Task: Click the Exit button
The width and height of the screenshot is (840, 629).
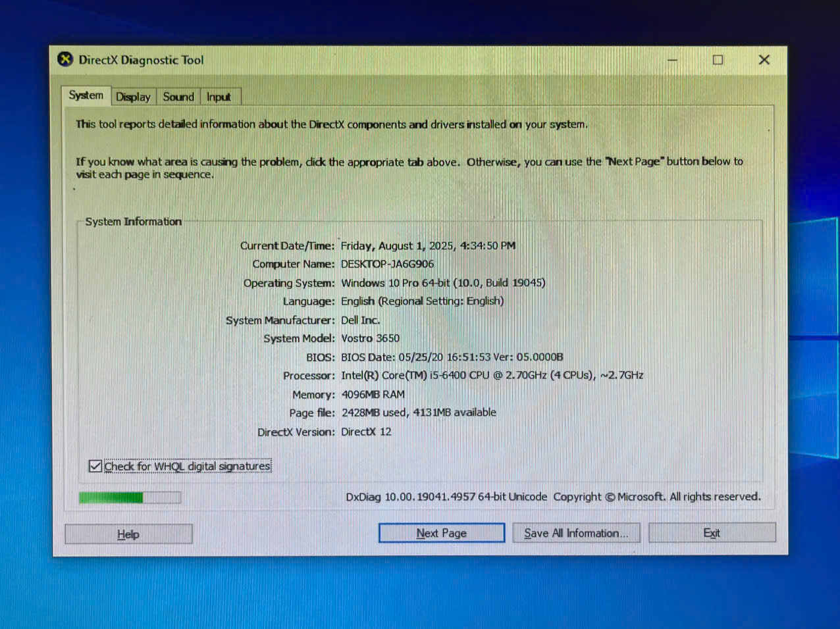Action: point(712,533)
